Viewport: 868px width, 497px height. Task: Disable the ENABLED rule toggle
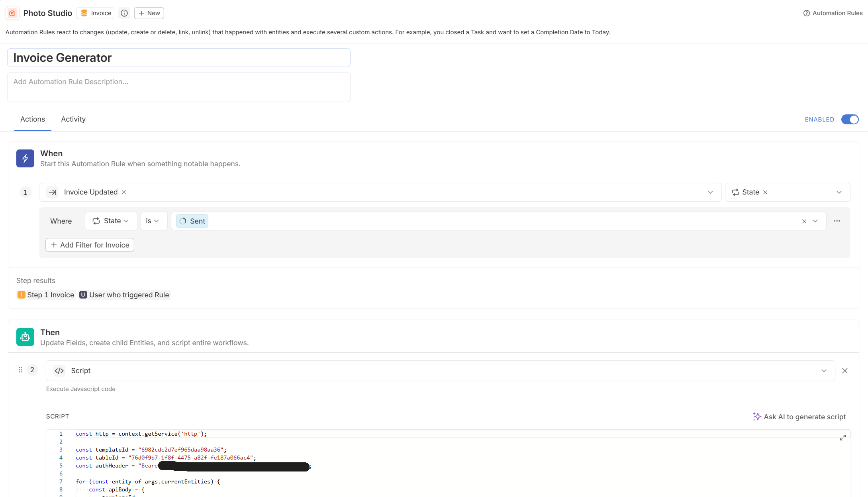(x=849, y=120)
